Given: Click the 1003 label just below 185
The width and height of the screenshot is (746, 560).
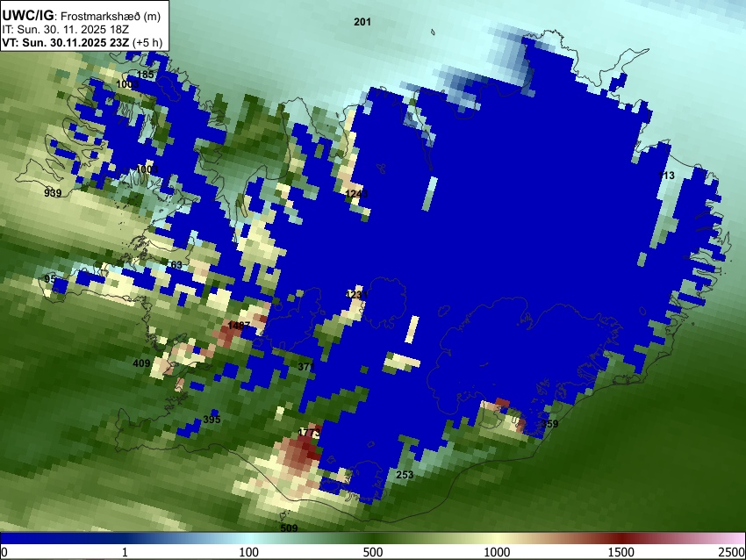Looking at the screenshot, I should [x=127, y=84].
